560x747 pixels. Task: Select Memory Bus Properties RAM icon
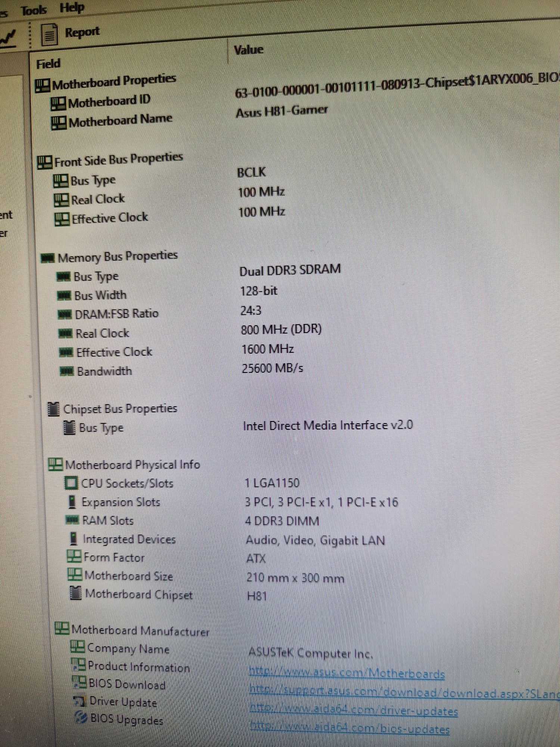(x=47, y=258)
